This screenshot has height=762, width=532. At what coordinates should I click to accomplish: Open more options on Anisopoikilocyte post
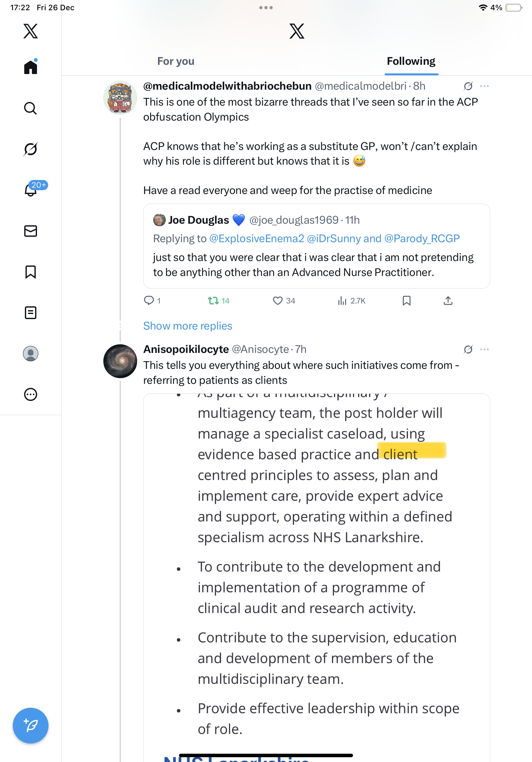[484, 349]
